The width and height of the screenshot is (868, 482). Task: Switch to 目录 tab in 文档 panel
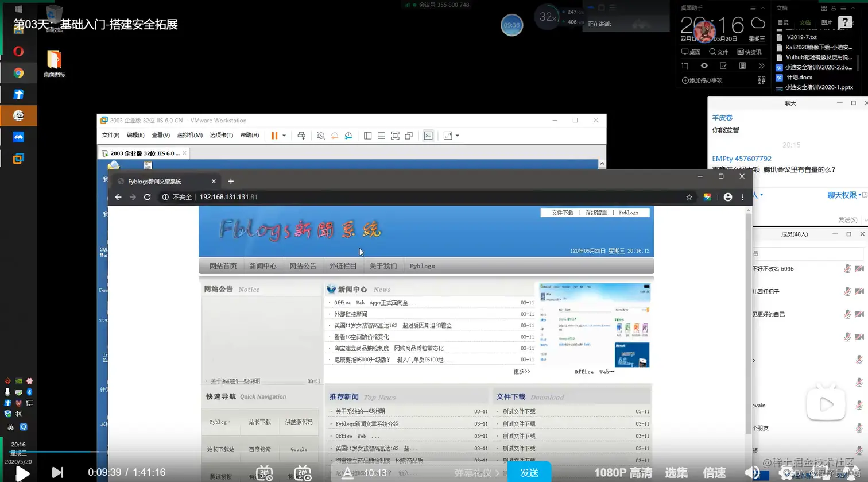(x=783, y=22)
